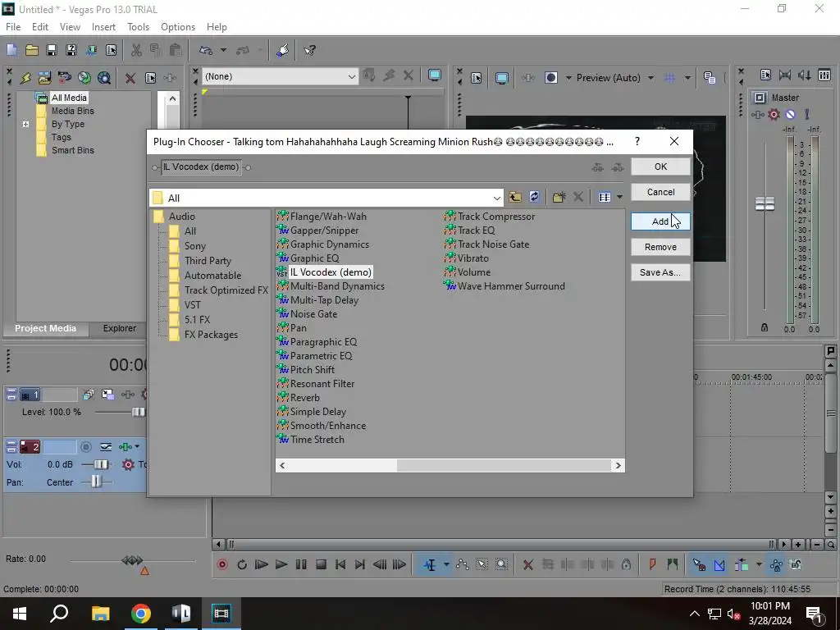Open the Auto Ripple mode dropdown arrow

coord(759,564)
